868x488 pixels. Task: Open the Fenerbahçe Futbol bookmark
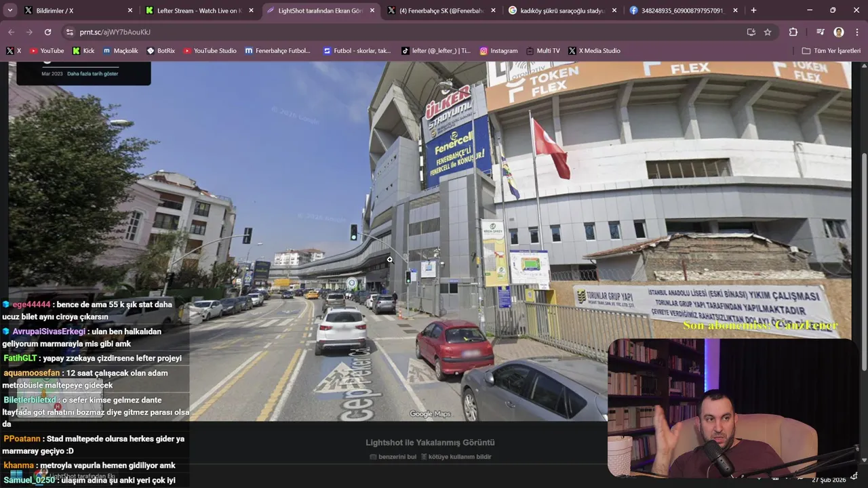pos(277,51)
